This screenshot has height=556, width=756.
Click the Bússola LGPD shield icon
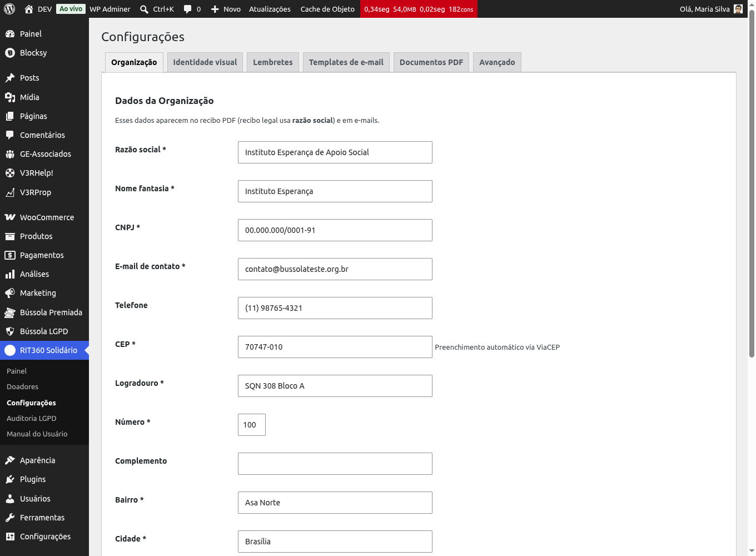click(x=10, y=331)
